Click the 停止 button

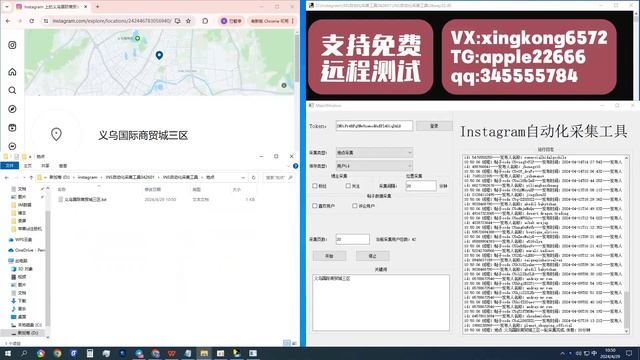click(x=372, y=256)
